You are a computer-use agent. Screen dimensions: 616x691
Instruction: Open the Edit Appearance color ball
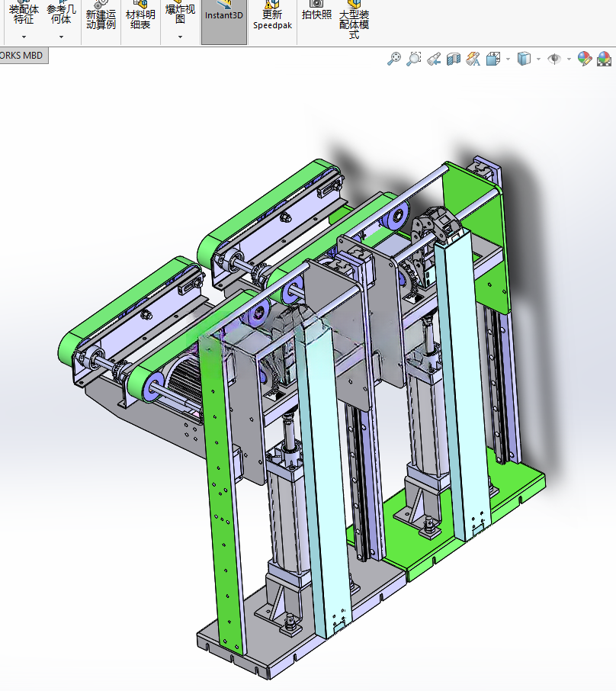pyautogui.click(x=585, y=59)
